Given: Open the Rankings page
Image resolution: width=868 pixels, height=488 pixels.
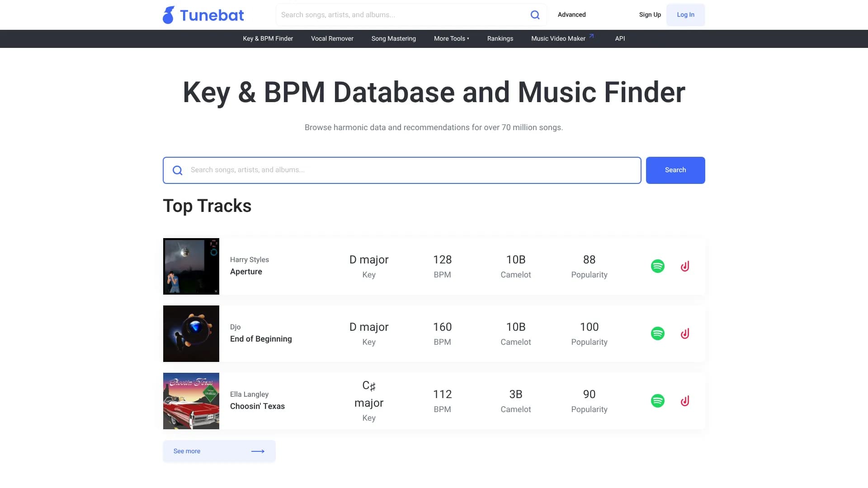Looking at the screenshot, I should click(500, 39).
